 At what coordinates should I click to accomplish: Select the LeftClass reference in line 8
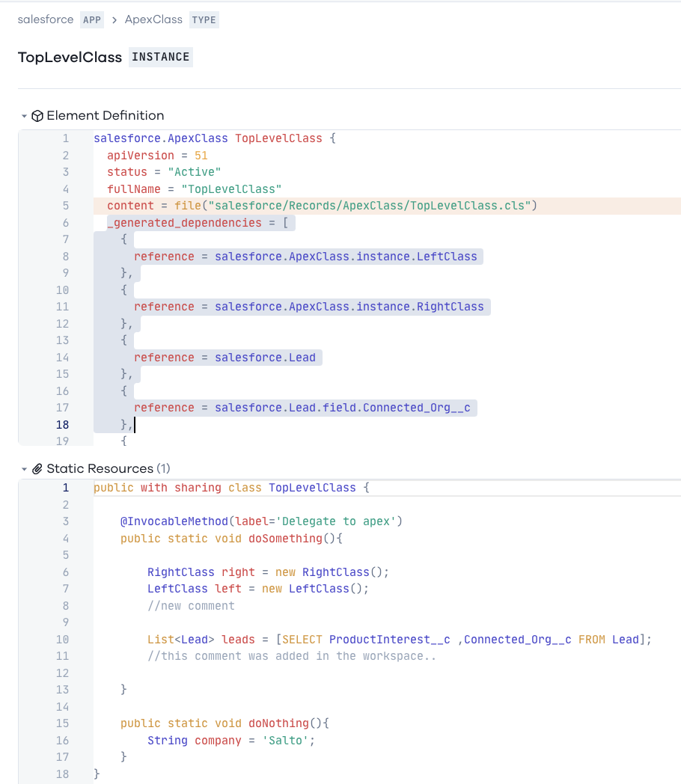point(346,257)
